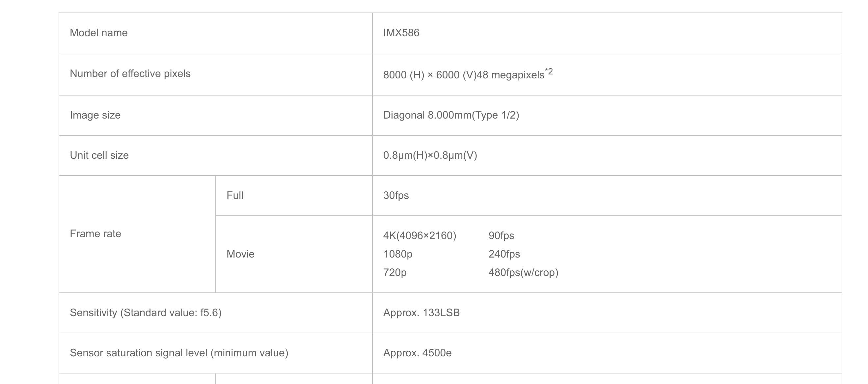Open the *2 footnote superscript

point(549,71)
